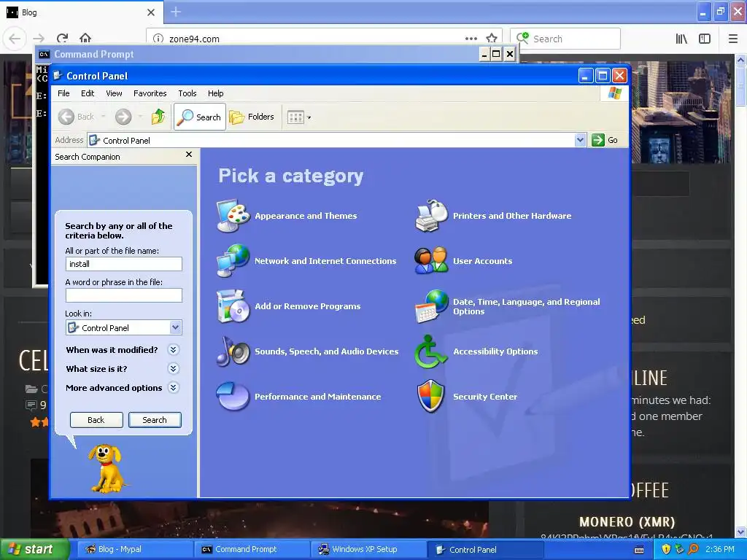Click the Add or Remove Programs CD icon
The image size is (747, 560).
pyautogui.click(x=233, y=306)
